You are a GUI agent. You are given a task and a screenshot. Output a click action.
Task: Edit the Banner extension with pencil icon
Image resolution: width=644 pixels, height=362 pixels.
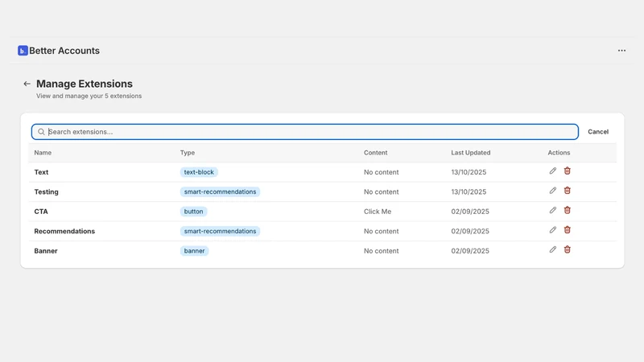point(553,249)
